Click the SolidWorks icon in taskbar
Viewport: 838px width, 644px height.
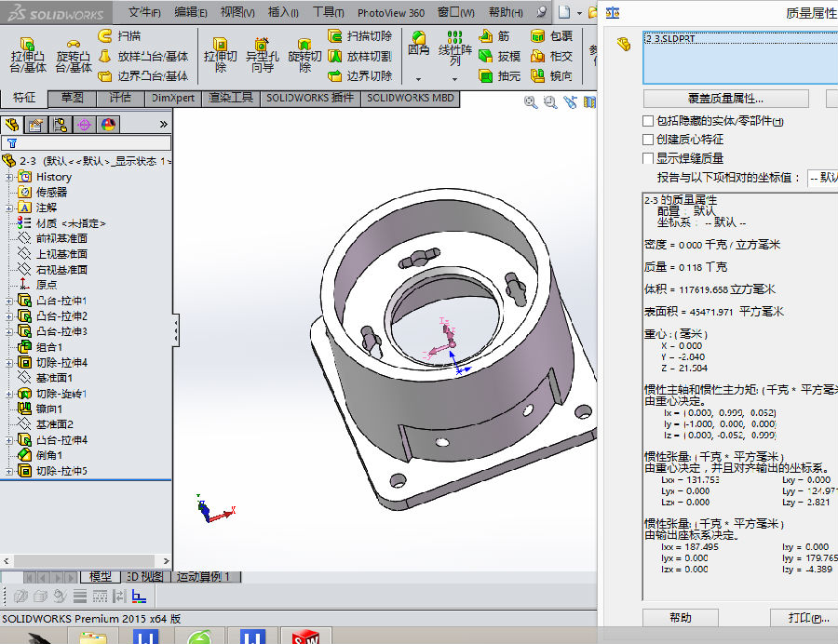pos(306,637)
